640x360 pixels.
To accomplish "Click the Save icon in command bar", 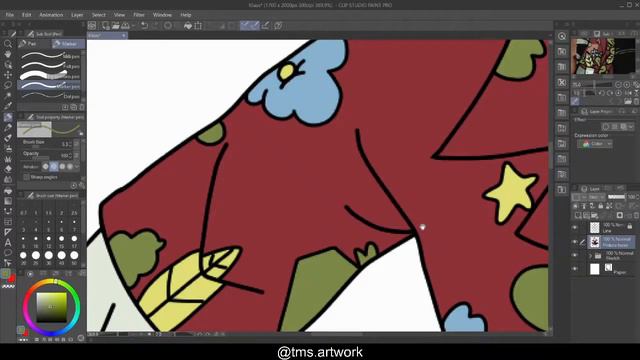I will click(125, 26).
